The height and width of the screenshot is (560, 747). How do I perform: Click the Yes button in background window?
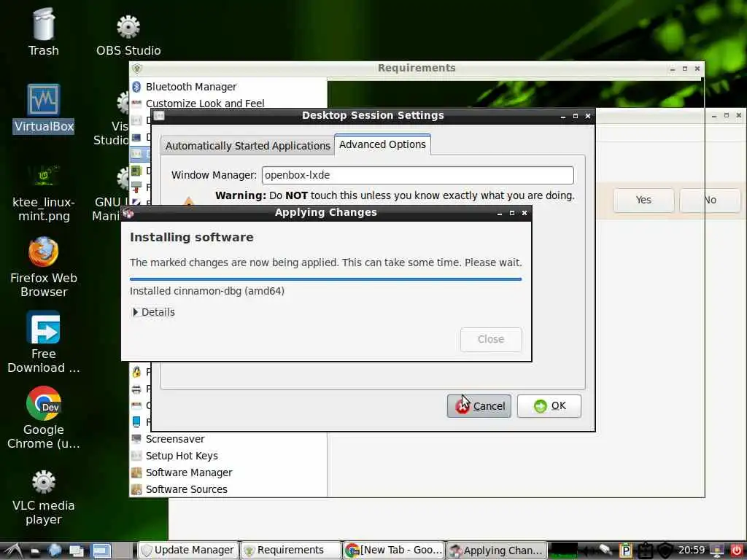[643, 200]
